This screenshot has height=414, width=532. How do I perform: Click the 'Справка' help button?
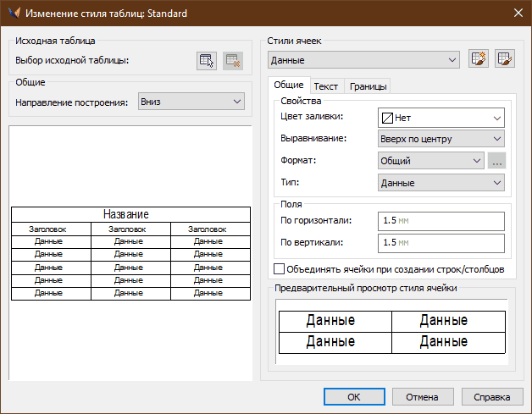pos(491,396)
